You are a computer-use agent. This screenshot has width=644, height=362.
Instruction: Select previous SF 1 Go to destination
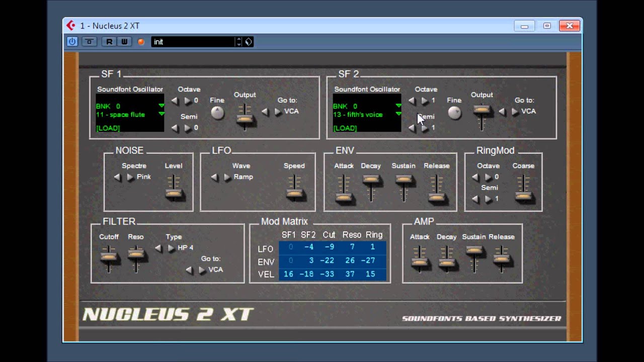tap(265, 112)
